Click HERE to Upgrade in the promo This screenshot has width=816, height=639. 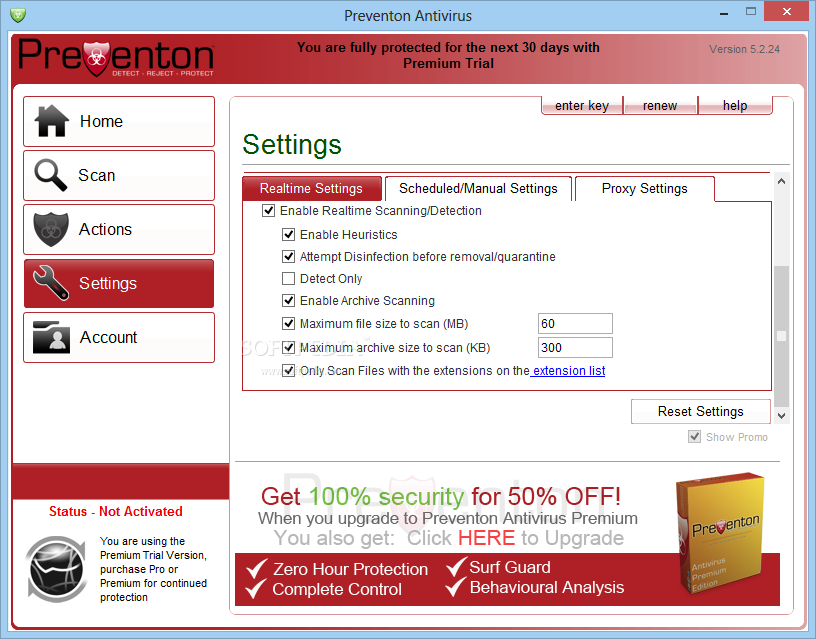[486, 538]
